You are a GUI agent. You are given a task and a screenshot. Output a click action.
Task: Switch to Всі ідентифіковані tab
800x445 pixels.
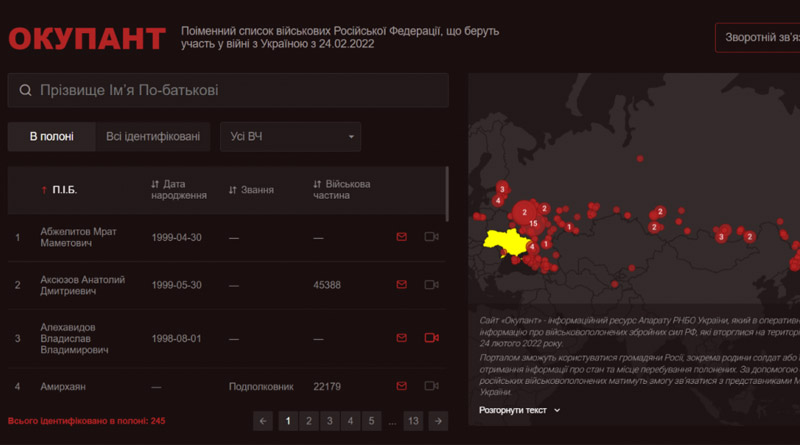pyautogui.click(x=153, y=137)
